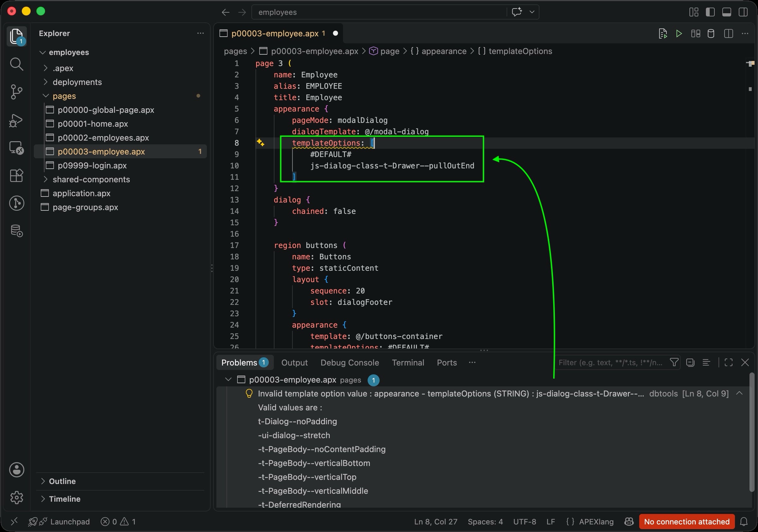Open the database tools activity icon
Viewport: 758px width, 532px height.
pos(16,231)
